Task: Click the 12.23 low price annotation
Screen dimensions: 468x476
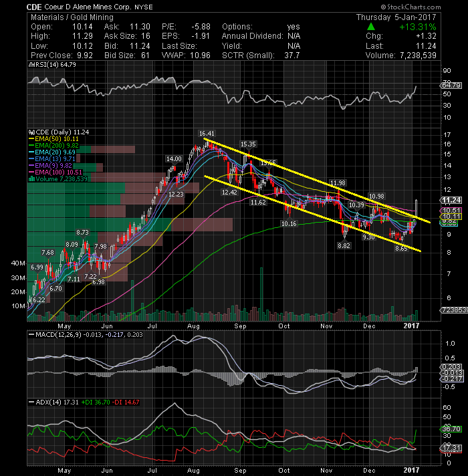Action: coord(176,195)
